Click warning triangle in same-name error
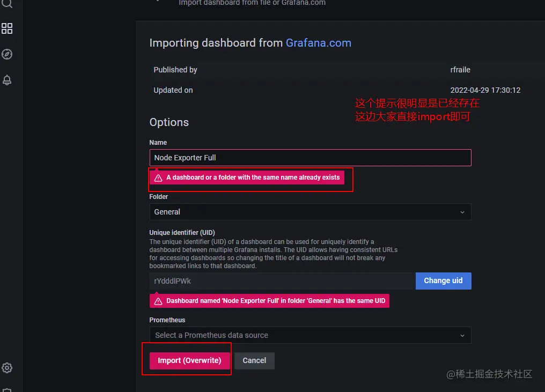This screenshot has width=545, height=392. click(158, 178)
